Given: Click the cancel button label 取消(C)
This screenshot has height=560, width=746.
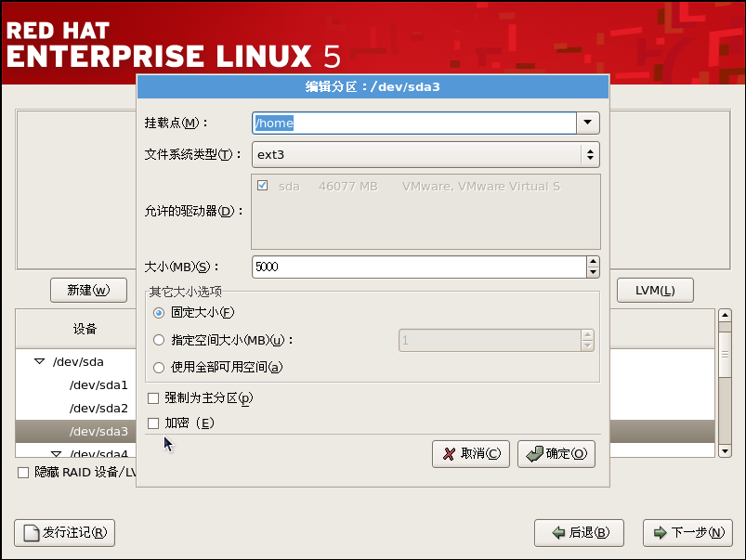Looking at the screenshot, I should coord(480,453).
